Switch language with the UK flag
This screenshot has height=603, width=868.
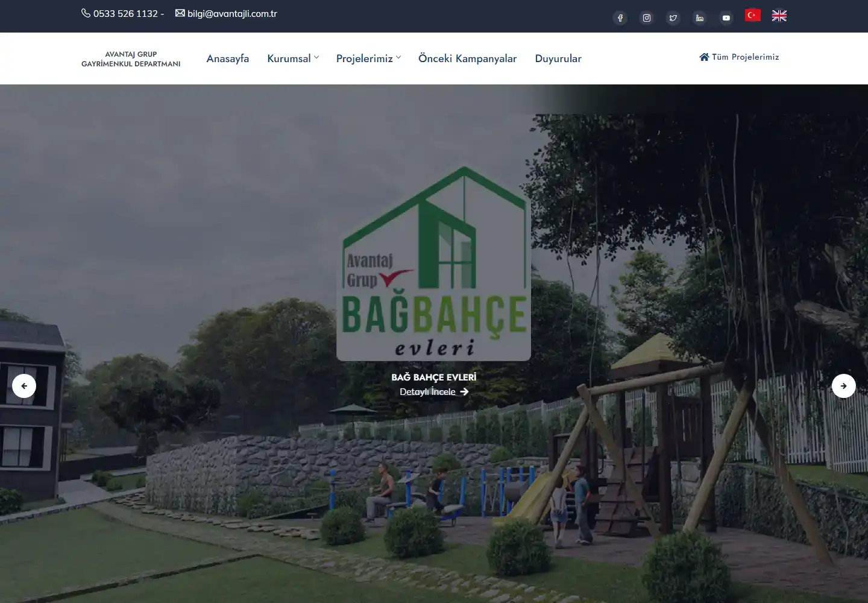click(779, 16)
